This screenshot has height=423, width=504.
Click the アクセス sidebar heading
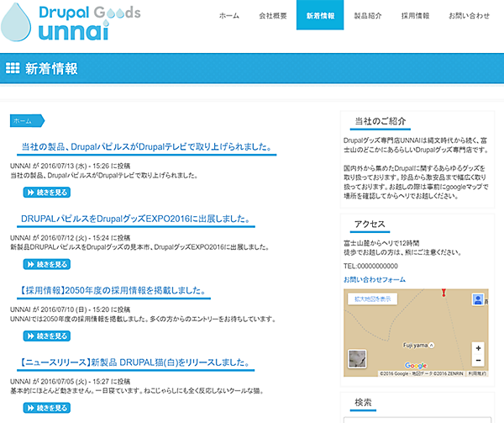point(370,224)
